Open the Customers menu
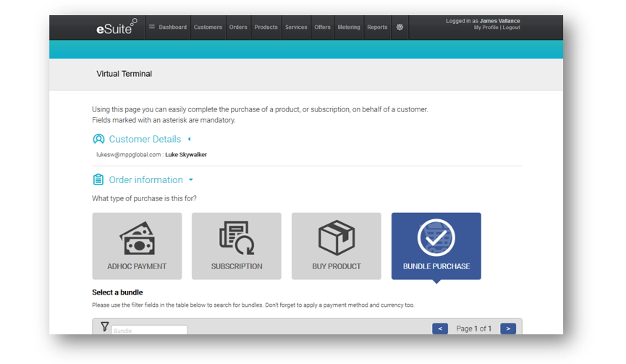The height and width of the screenshot is (364, 626). point(208,27)
